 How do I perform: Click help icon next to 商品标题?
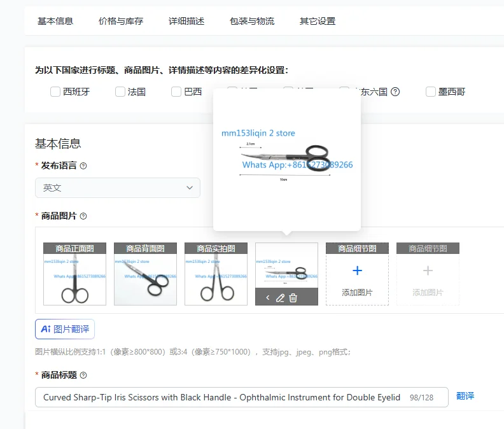[83, 376]
